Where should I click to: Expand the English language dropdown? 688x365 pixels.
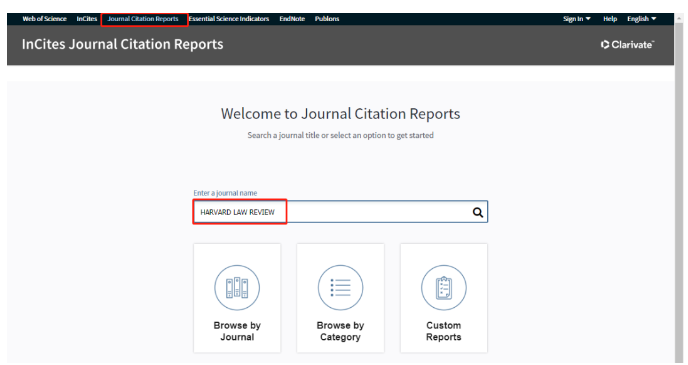click(x=641, y=19)
